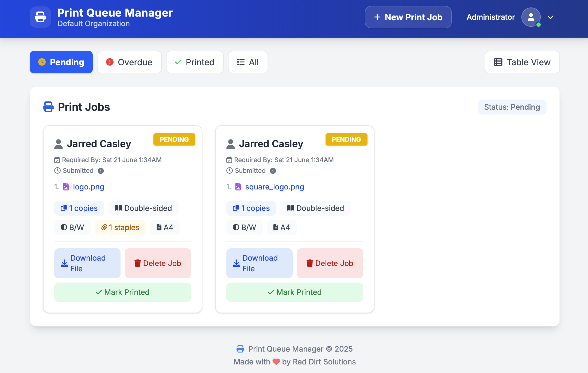Image resolution: width=588 pixels, height=373 pixels.
Task: Click the Administrator avatar icon
Action: [531, 17]
